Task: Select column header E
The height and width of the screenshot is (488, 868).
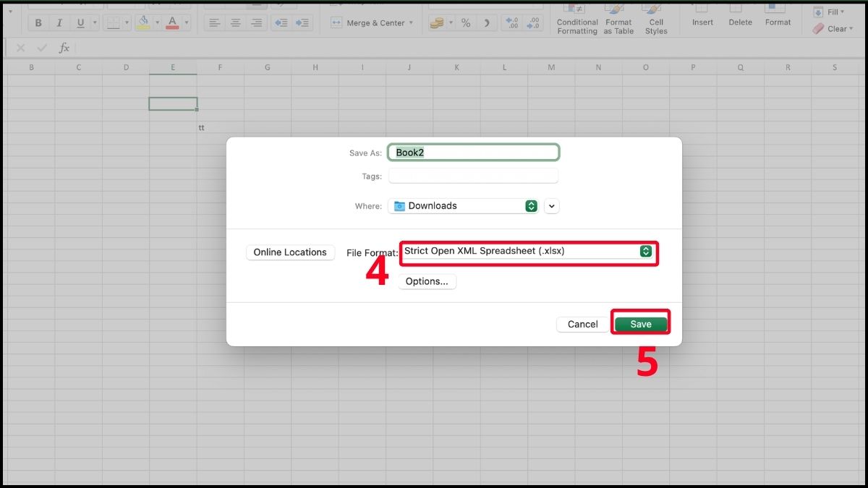Action: click(173, 67)
